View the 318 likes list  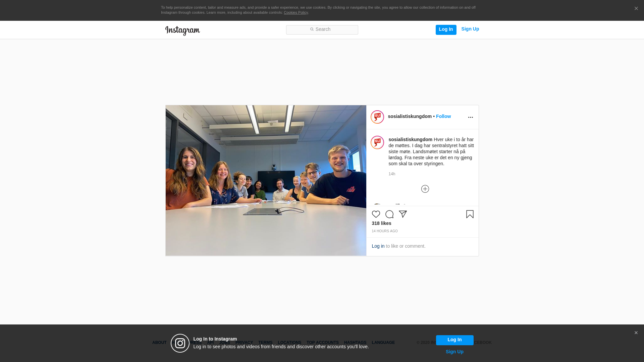click(x=381, y=223)
